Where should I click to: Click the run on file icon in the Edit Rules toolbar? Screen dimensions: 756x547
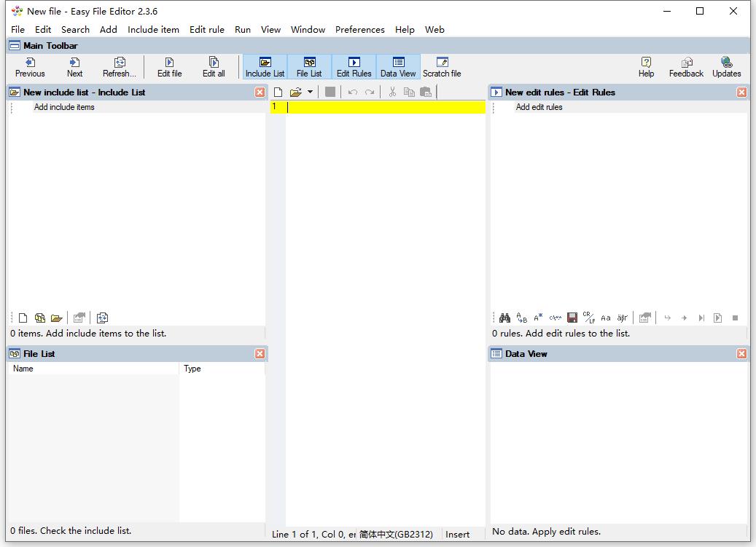point(718,318)
